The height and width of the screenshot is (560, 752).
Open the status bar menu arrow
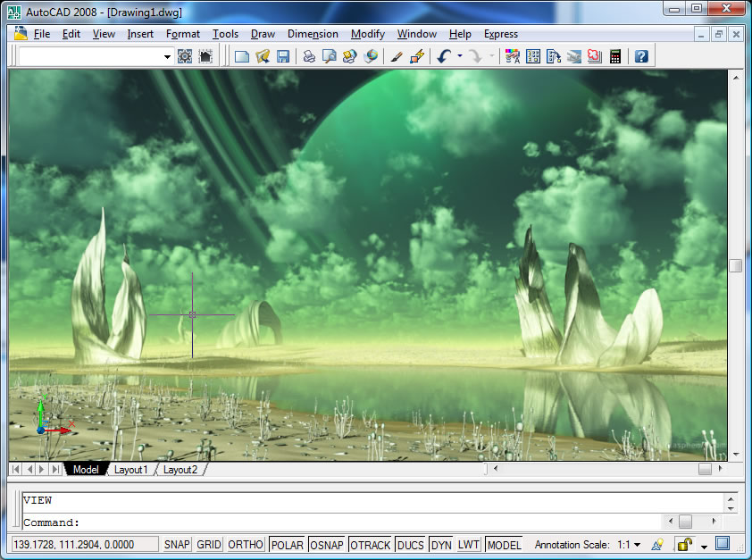[704, 547]
